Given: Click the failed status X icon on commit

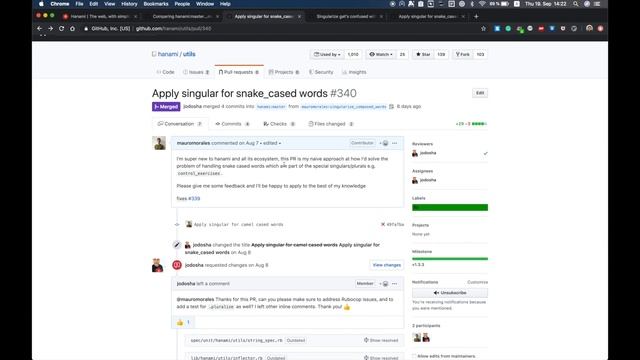Looking at the screenshot, I should [383, 224].
